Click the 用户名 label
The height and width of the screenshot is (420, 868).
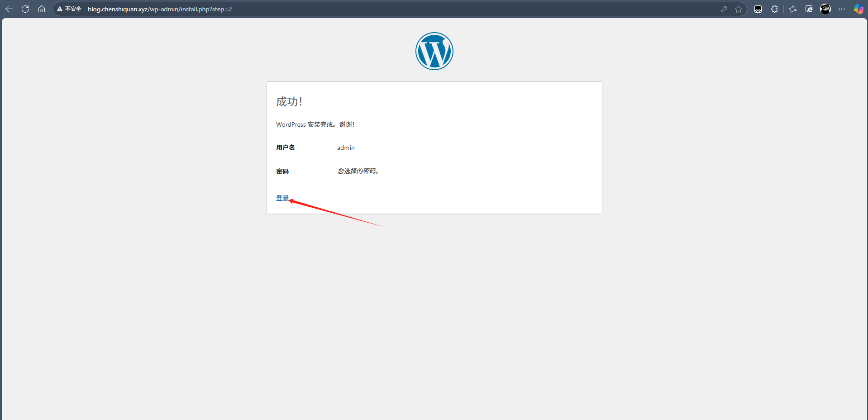(286, 148)
